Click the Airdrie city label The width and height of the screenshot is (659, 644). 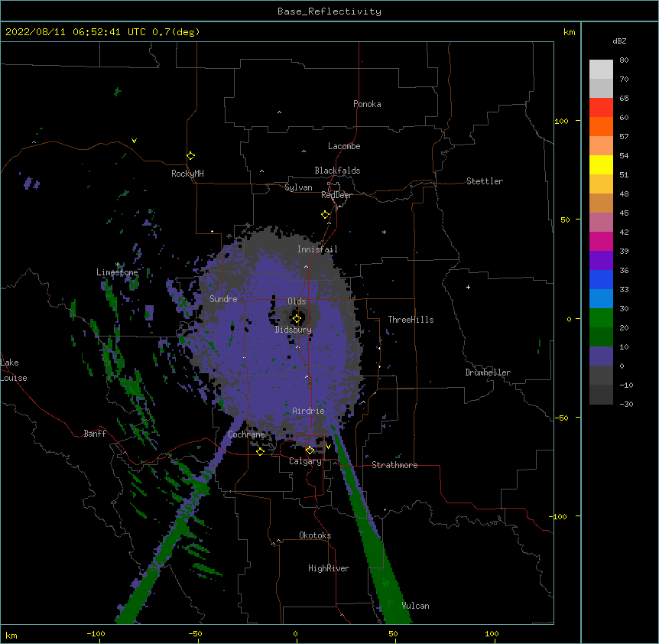pos(308,411)
